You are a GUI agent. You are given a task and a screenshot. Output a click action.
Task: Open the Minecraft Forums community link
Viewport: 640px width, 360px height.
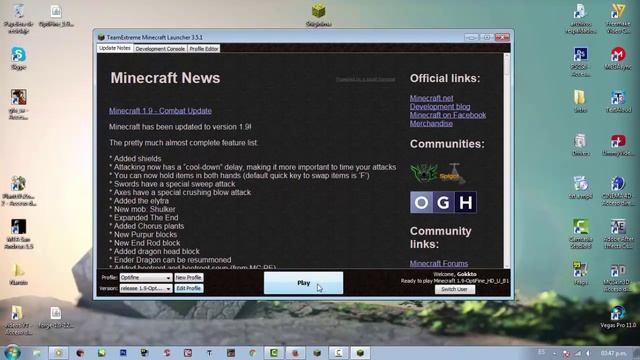pyautogui.click(x=439, y=264)
